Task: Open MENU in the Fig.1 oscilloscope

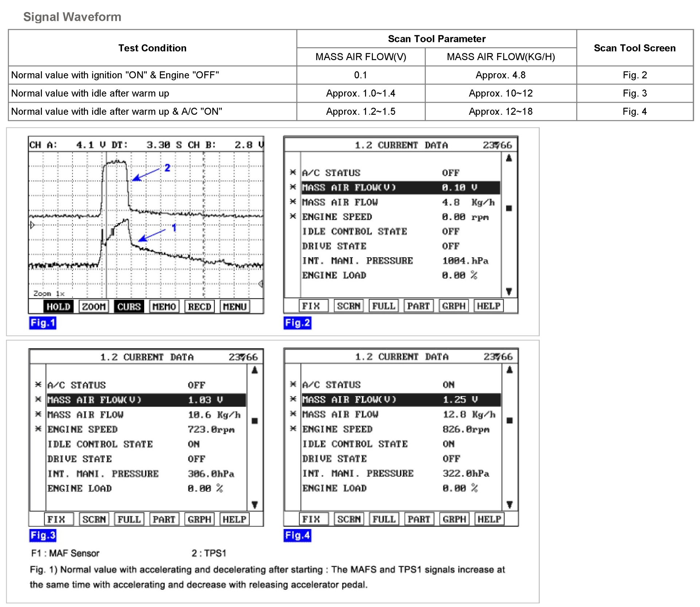Action: click(235, 306)
